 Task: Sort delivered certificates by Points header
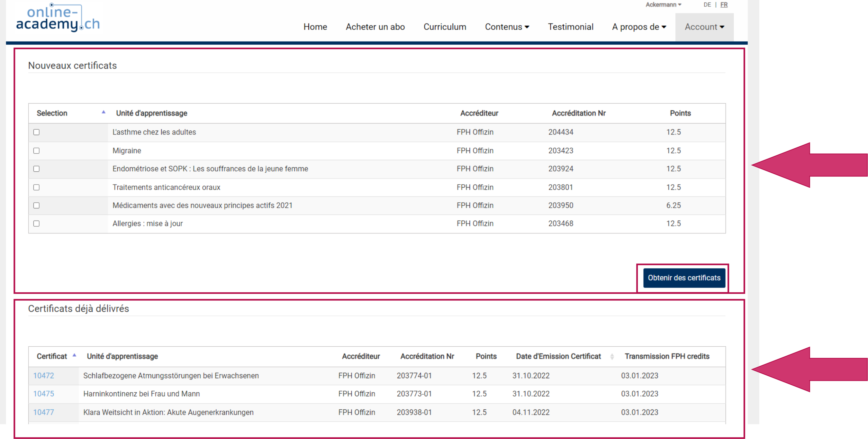point(486,357)
